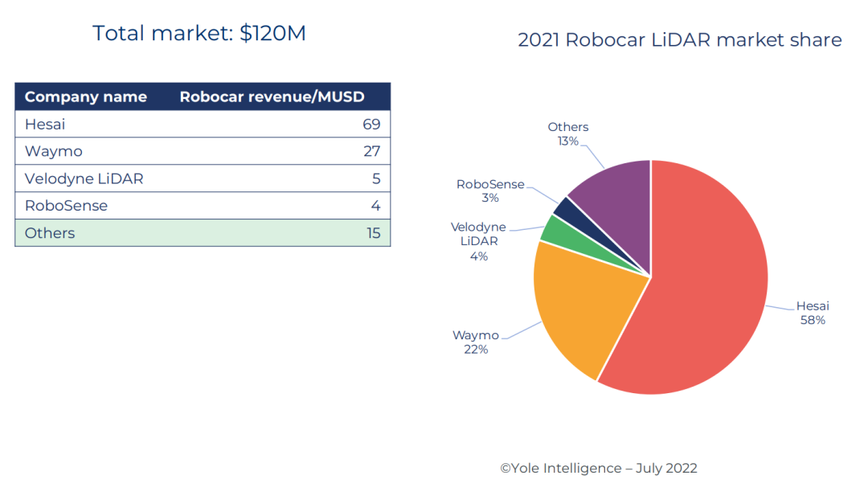Click the Hesai cell in the table
This screenshot has width=868, height=492.
(x=46, y=125)
